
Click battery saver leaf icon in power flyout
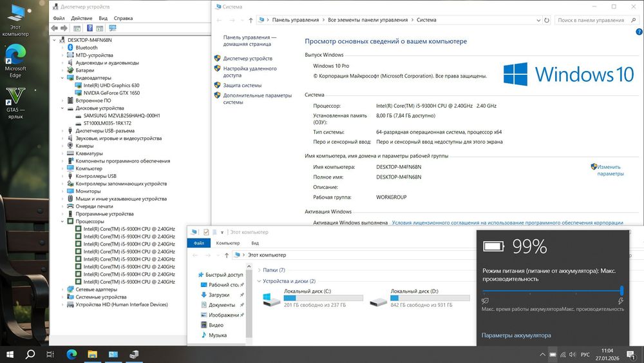click(x=485, y=301)
